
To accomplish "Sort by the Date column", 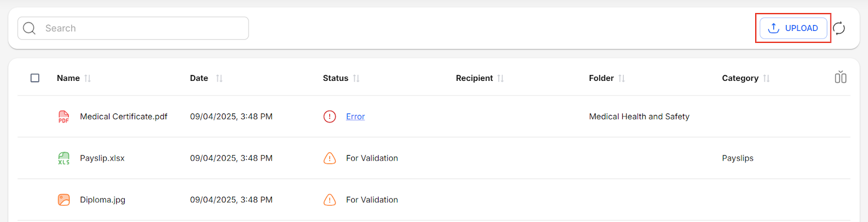I will coord(219,78).
